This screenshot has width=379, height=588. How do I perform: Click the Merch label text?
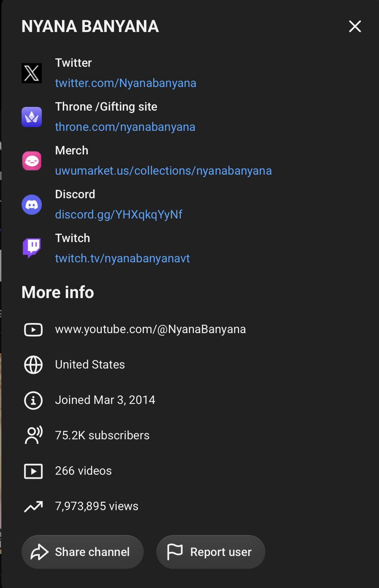[72, 150]
